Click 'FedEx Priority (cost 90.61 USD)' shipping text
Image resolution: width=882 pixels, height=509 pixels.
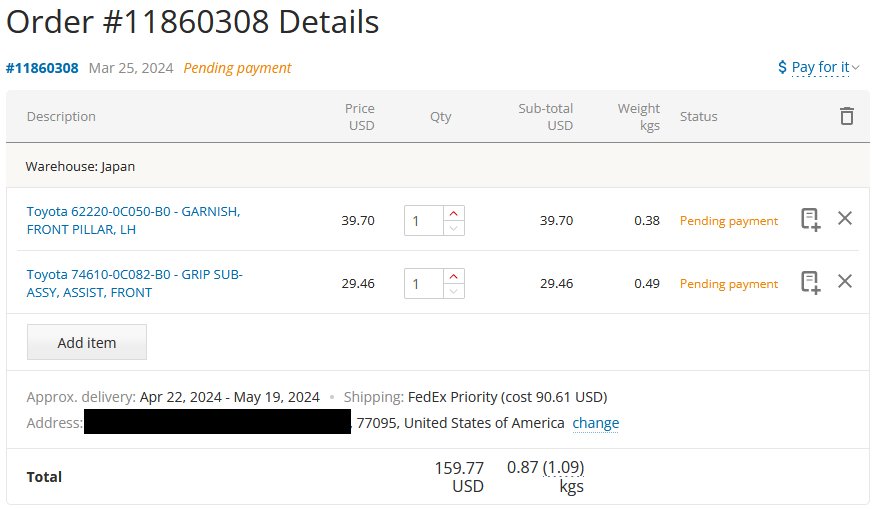coord(507,397)
